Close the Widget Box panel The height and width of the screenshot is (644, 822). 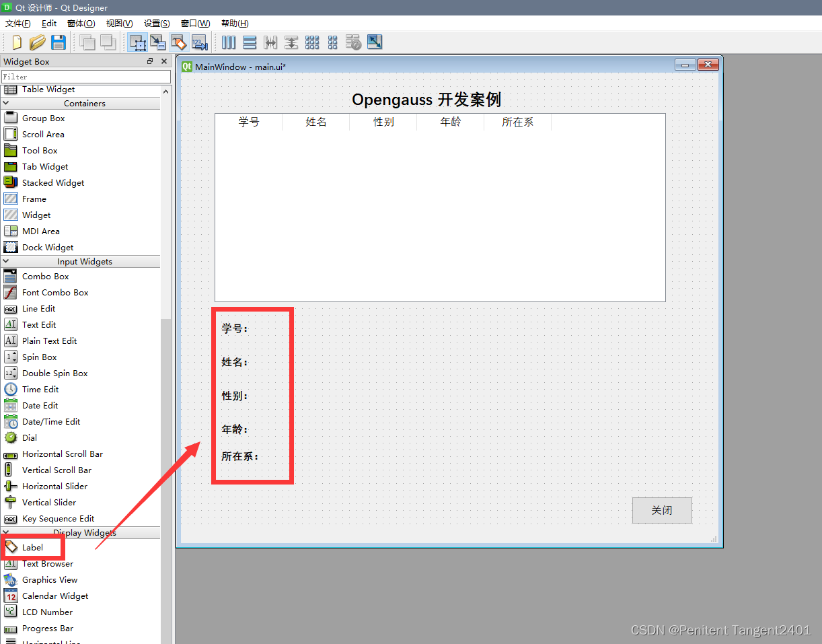(163, 61)
